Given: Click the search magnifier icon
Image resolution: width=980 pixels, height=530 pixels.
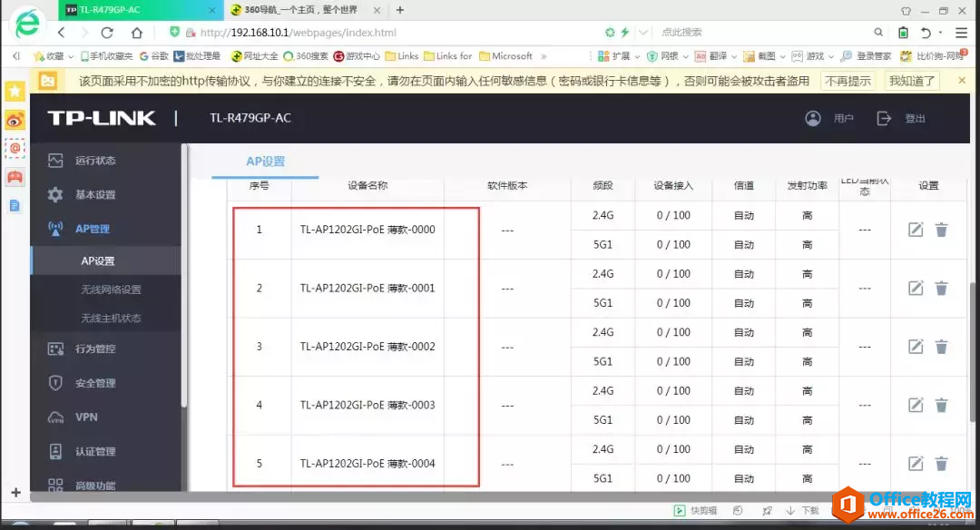Looking at the screenshot, I should pos(878,32).
